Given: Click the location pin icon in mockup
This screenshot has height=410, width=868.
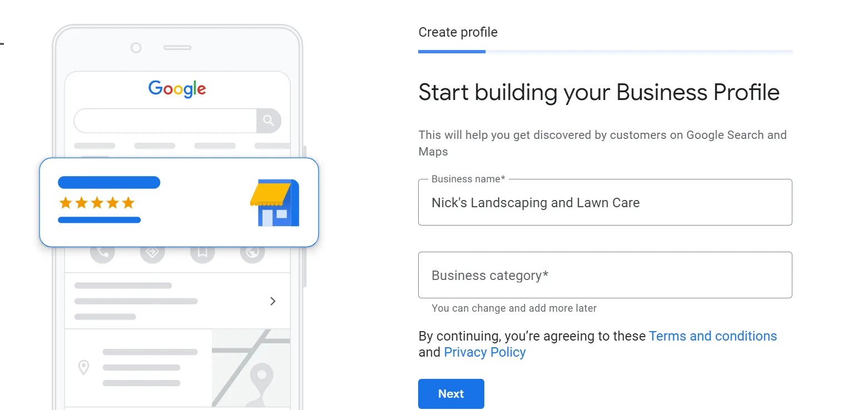Looking at the screenshot, I should [x=83, y=367].
